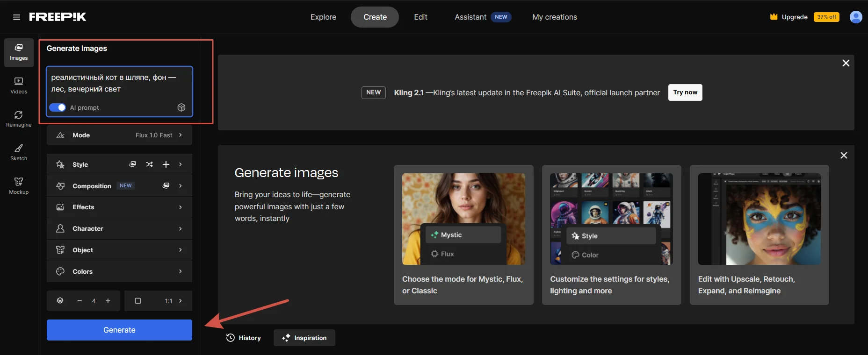This screenshot has height=355, width=868.
Task: Click the shuffle random style icon
Action: [x=149, y=164]
